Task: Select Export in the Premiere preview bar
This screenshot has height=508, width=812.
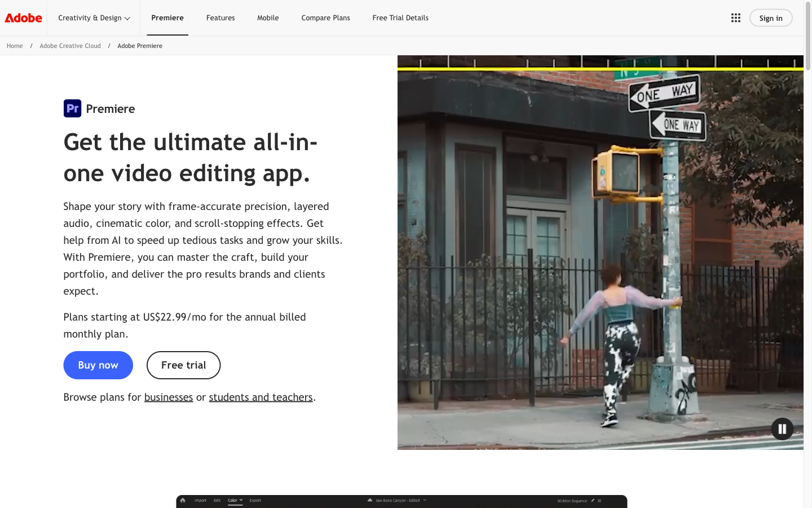Action: coord(255,500)
